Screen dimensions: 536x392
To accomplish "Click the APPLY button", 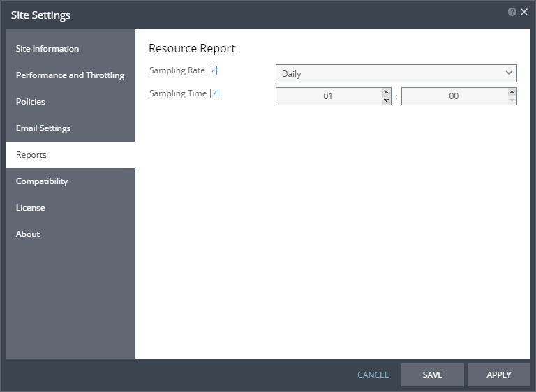I will pos(499,375).
